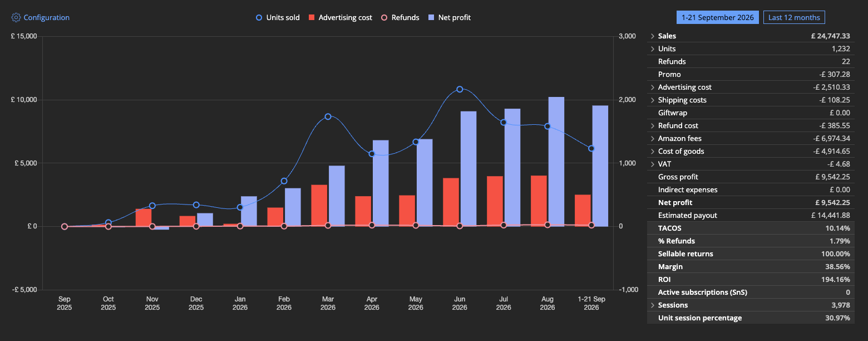Open the Configuration link
Viewport: 868px width, 341px height.
(x=47, y=18)
